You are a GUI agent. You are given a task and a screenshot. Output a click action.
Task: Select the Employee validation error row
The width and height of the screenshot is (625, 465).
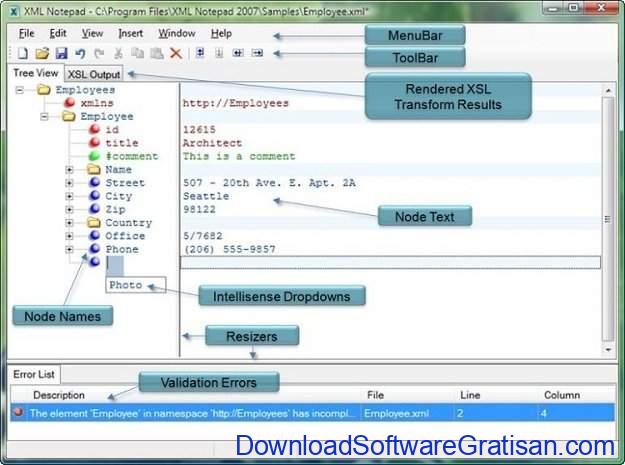(x=312, y=413)
